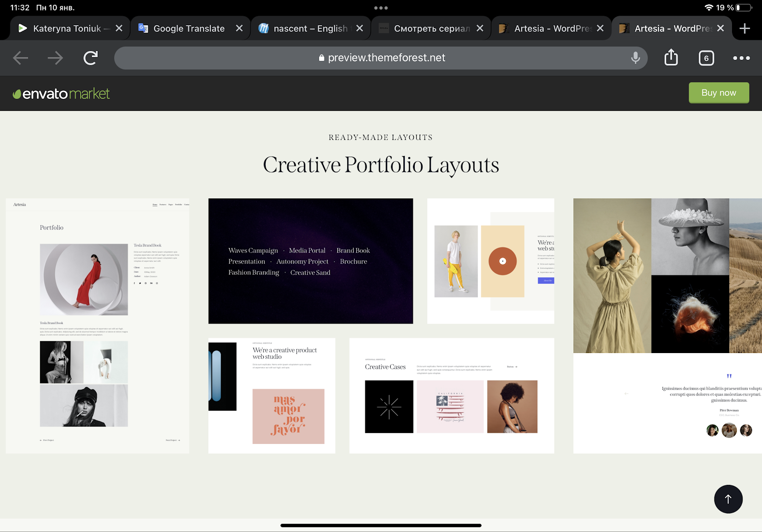Click the scroll-to-top arrow button
The height and width of the screenshot is (532, 762).
[x=728, y=499]
